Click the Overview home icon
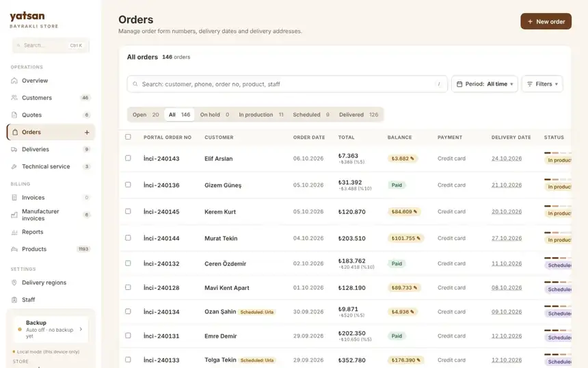Image resolution: width=588 pixels, height=368 pixels. [x=14, y=81]
